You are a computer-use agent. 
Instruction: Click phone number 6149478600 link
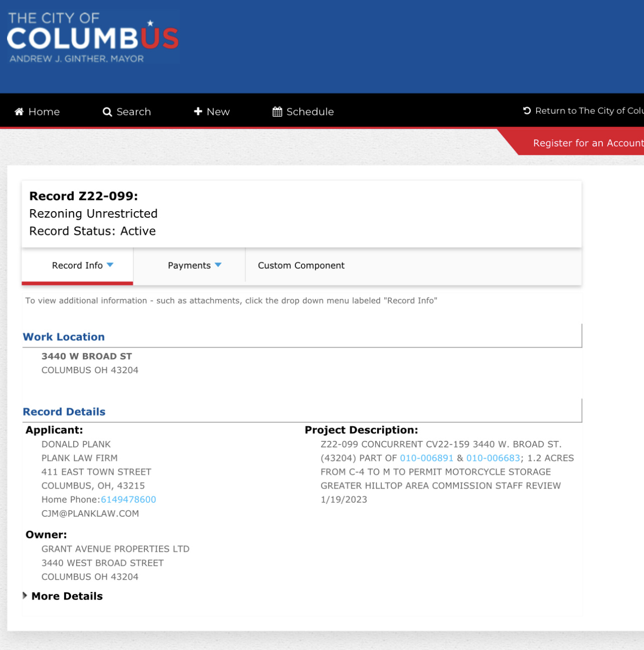[x=128, y=500]
